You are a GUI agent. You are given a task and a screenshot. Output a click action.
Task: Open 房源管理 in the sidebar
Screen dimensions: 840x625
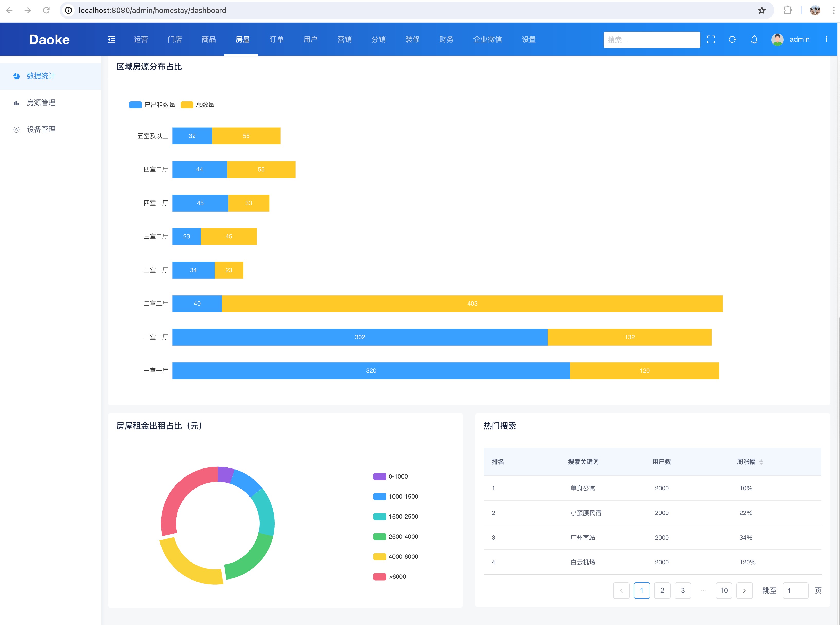click(x=41, y=103)
